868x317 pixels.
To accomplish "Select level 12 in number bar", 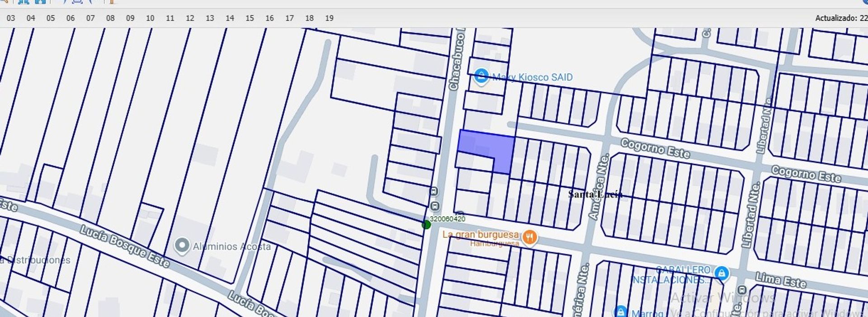I will 189,18.
